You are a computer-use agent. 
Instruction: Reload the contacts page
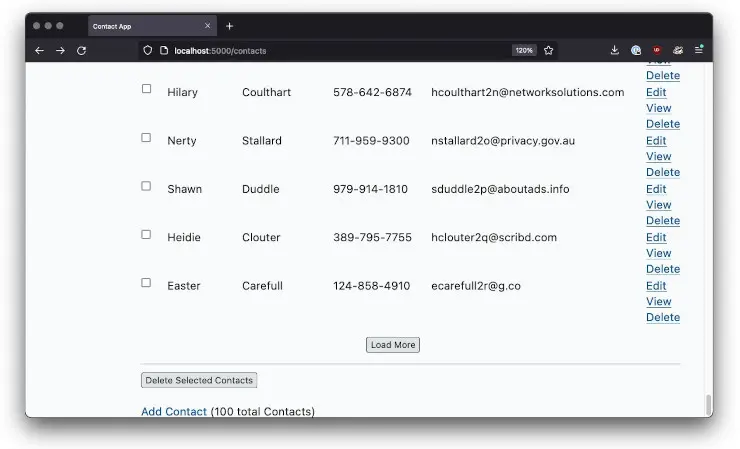coord(82,50)
